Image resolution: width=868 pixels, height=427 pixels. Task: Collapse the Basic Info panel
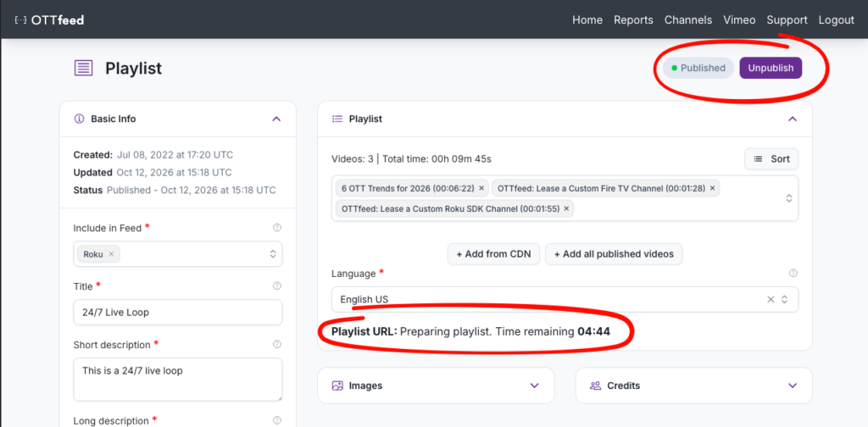point(277,119)
